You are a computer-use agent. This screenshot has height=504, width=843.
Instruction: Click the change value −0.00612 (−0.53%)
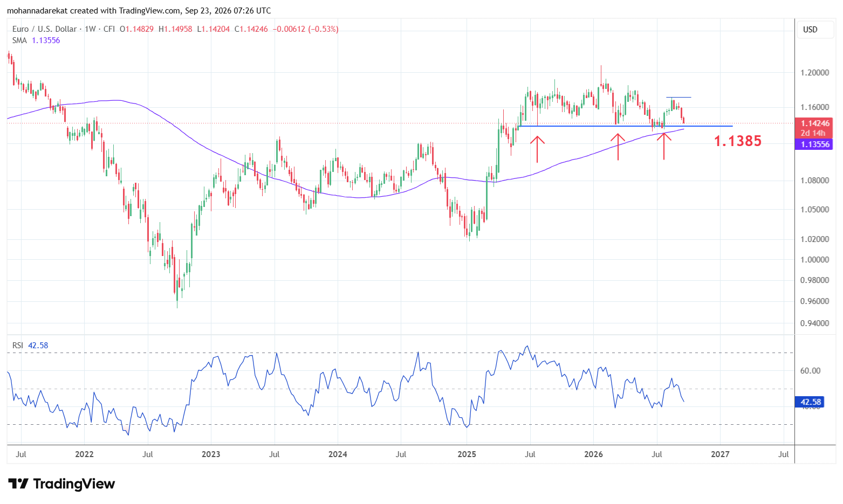[306, 29]
